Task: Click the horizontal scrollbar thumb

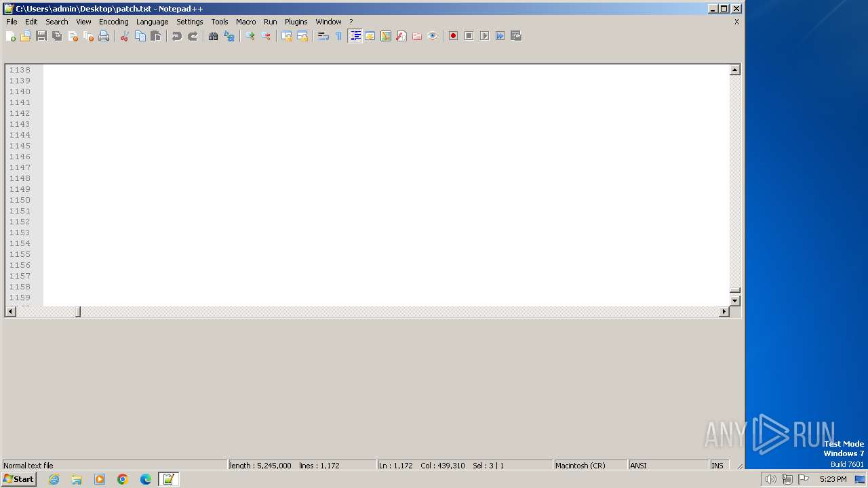Action: pyautogui.click(x=77, y=312)
